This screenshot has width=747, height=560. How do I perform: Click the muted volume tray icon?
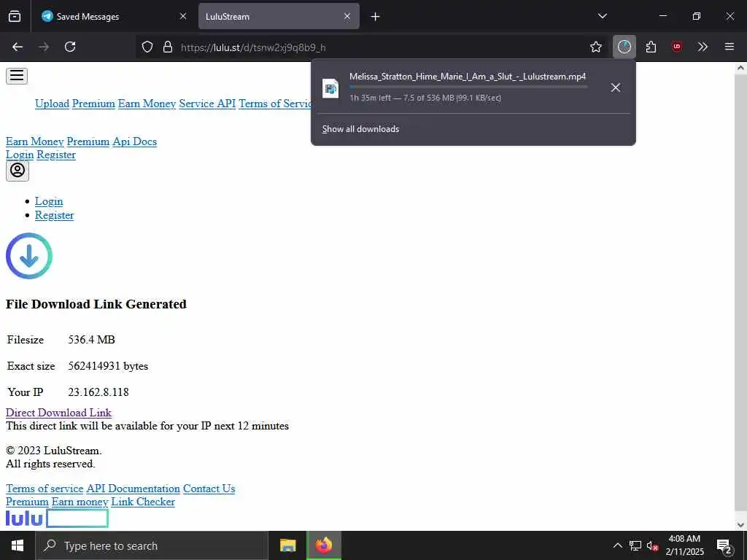[x=653, y=545]
